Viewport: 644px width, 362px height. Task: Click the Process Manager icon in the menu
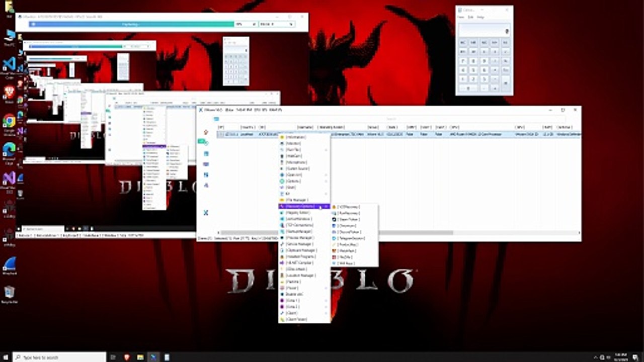pos(282,238)
